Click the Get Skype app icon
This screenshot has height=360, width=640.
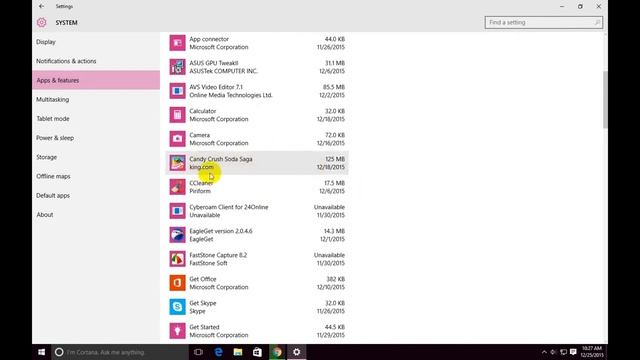178,307
